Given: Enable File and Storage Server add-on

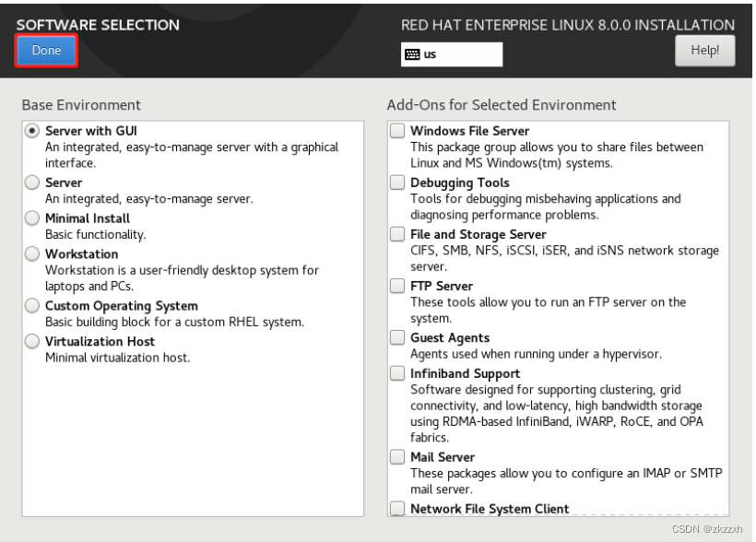Looking at the screenshot, I should (x=397, y=234).
